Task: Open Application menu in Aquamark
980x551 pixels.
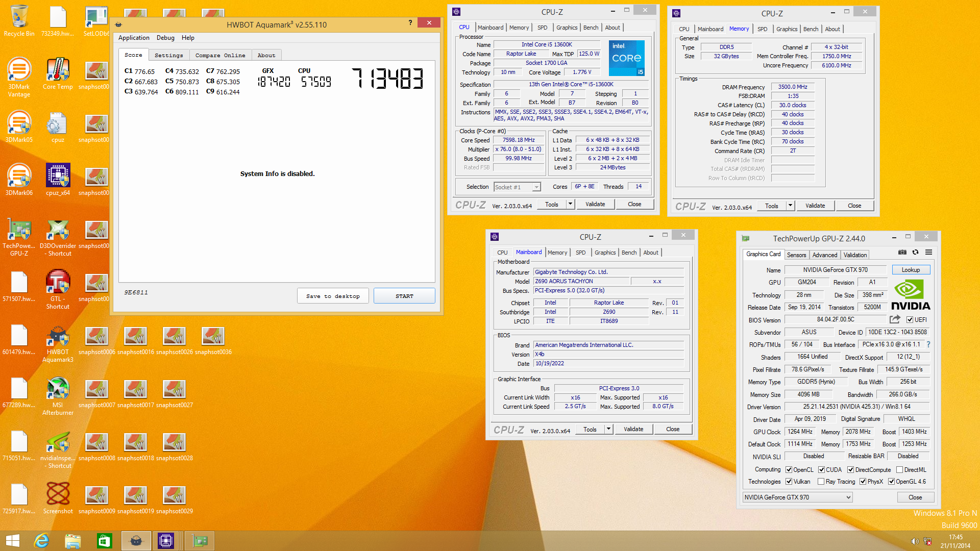Action: pyautogui.click(x=134, y=38)
